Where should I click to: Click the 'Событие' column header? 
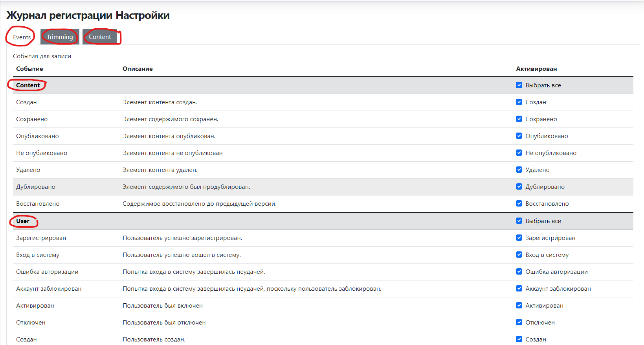29,69
